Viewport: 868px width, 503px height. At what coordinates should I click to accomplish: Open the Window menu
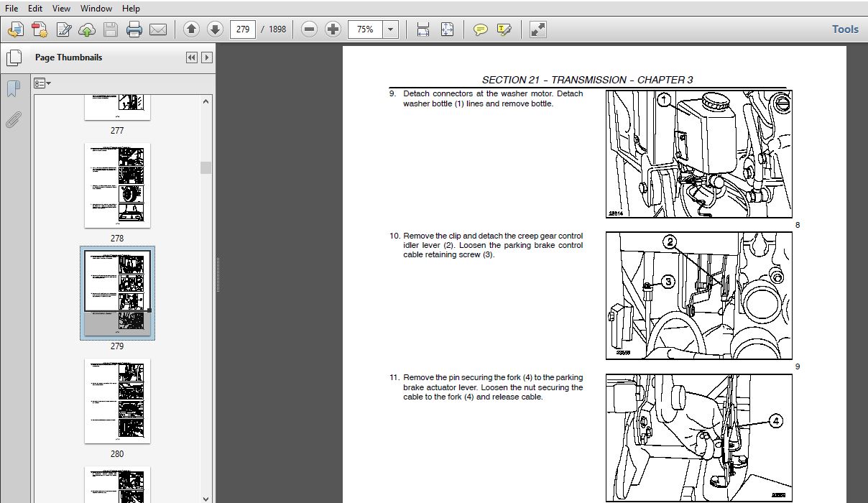[96, 9]
